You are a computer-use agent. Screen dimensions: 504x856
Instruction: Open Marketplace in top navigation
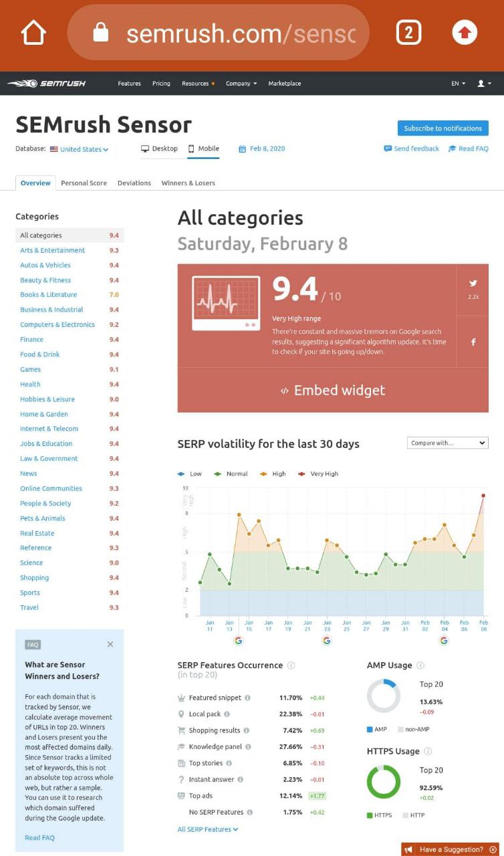click(x=285, y=84)
